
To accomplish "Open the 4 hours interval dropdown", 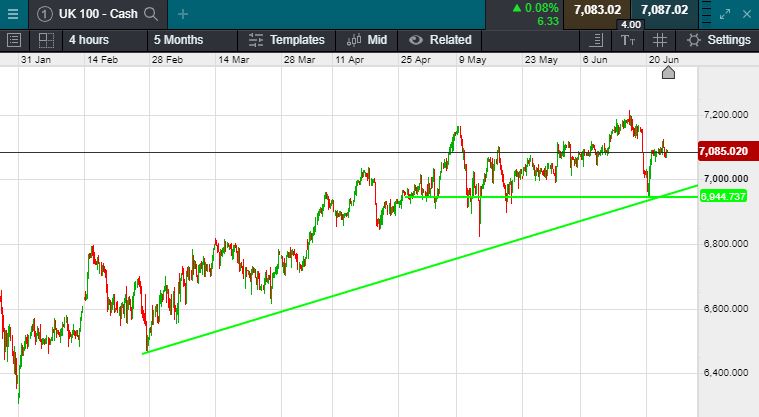I will pyautogui.click(x=89, y=40).
